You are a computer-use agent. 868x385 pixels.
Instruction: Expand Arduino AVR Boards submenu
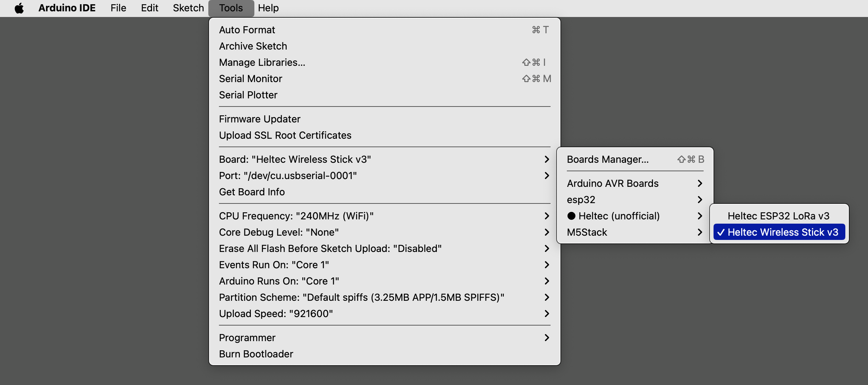pos(613,183)
